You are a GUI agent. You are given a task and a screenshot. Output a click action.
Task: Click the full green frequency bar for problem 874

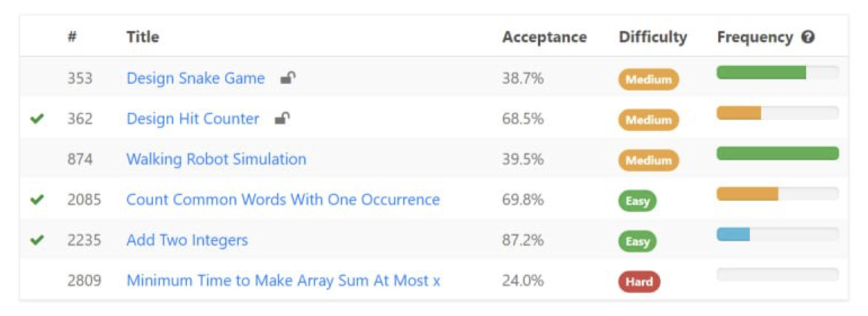[777, 154]
